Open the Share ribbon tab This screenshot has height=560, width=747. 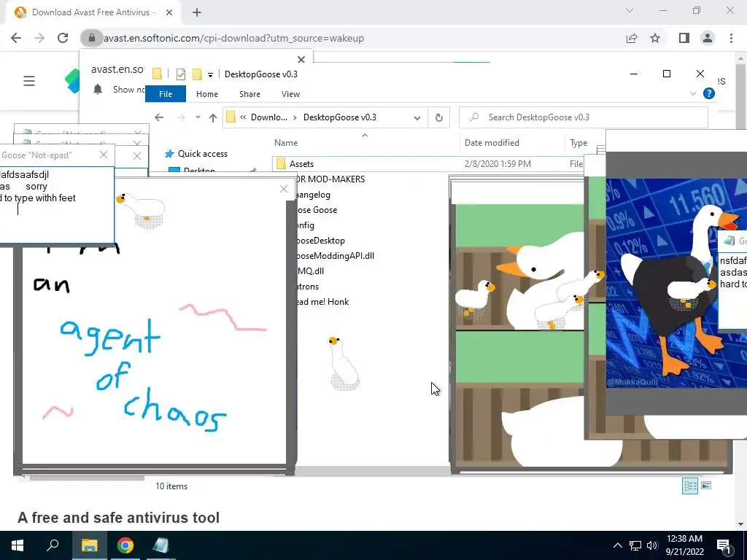pos(249,94)
